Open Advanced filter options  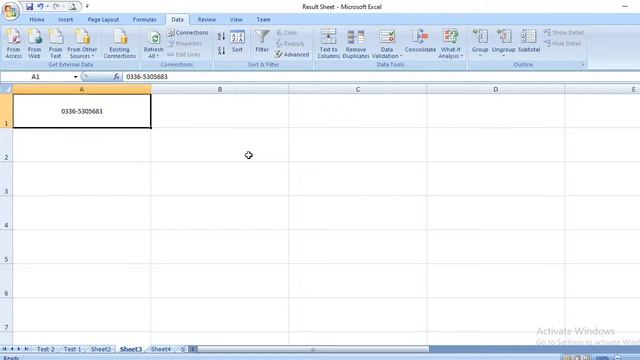click(x=292, y=54)
